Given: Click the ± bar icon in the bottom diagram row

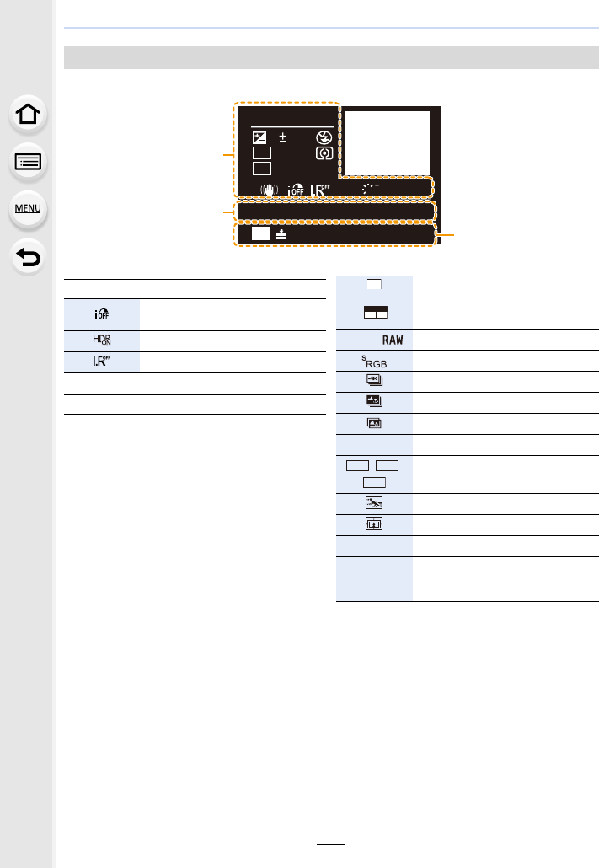Looking at the screenshot, I should pos(281,234).
